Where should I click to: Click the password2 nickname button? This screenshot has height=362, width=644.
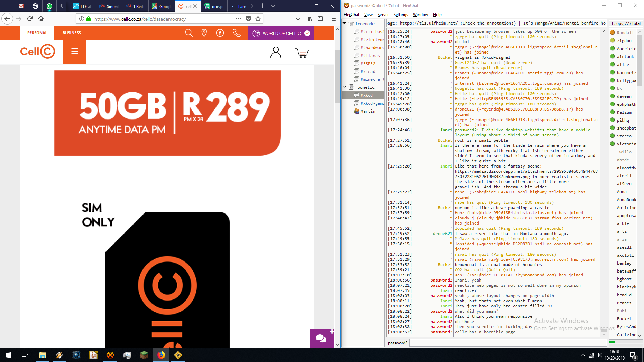[x=398, y=343]
